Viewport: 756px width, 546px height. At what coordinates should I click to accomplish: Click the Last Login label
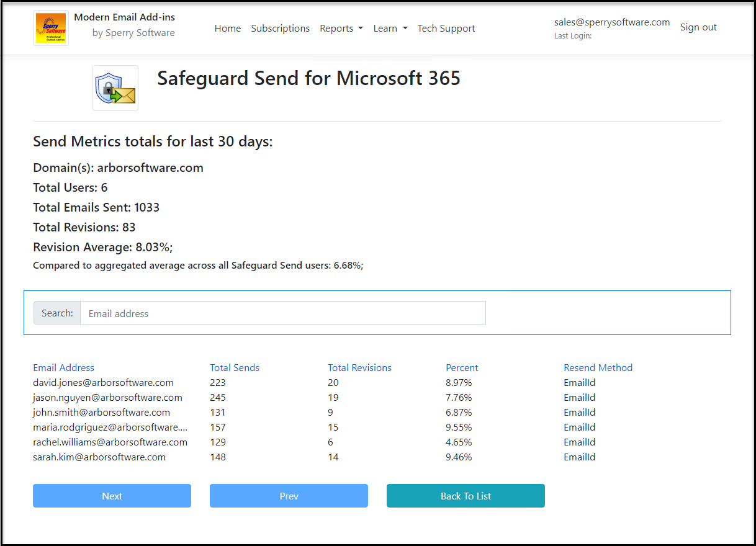[x=573, y=36]
